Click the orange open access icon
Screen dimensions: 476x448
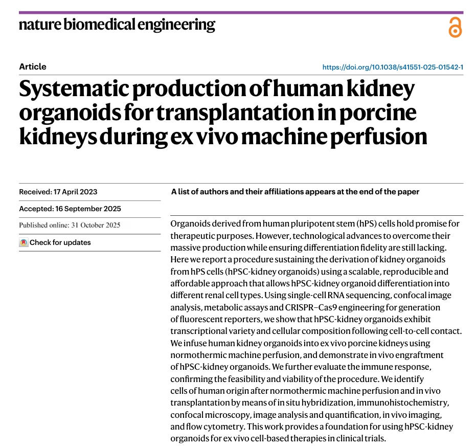click(455, 27)
